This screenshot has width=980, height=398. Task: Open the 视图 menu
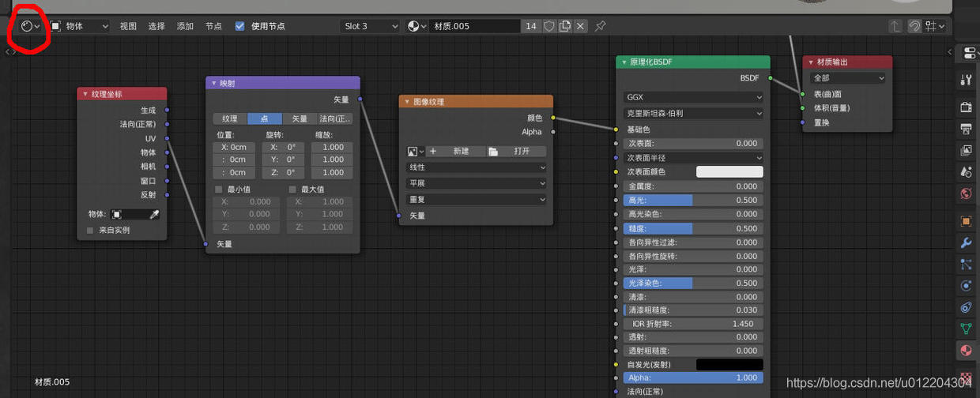tap(128, 26)
